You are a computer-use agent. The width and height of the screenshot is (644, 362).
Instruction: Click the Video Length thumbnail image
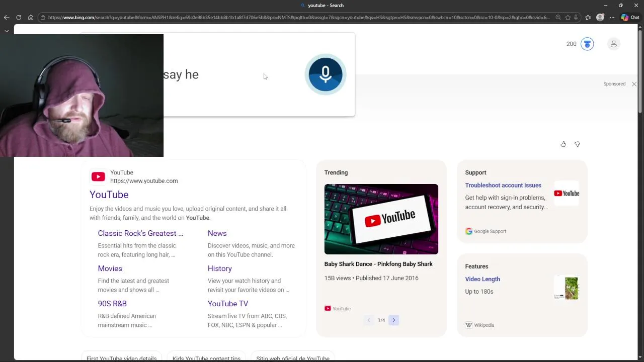click(567, 288)
